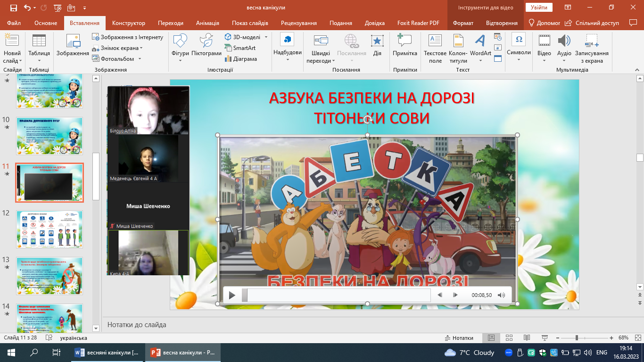Insert an action via Дія
This screenshot has height=362, width=644.
point(377,45)
